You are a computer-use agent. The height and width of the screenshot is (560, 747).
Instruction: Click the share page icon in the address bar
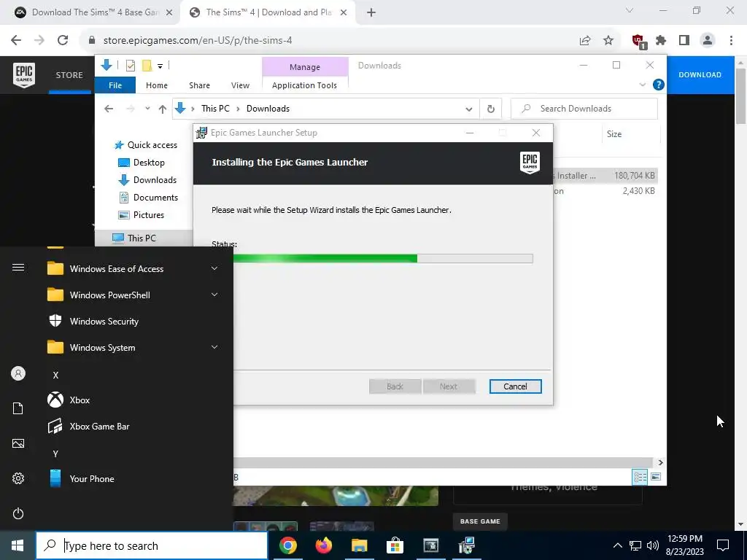tap(585, 41)
